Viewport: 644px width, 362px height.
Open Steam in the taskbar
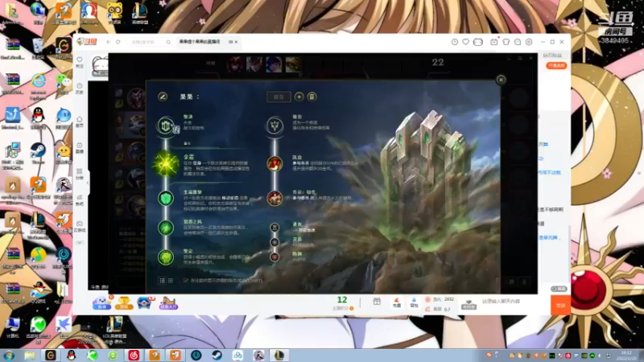[x=217, y=355]
